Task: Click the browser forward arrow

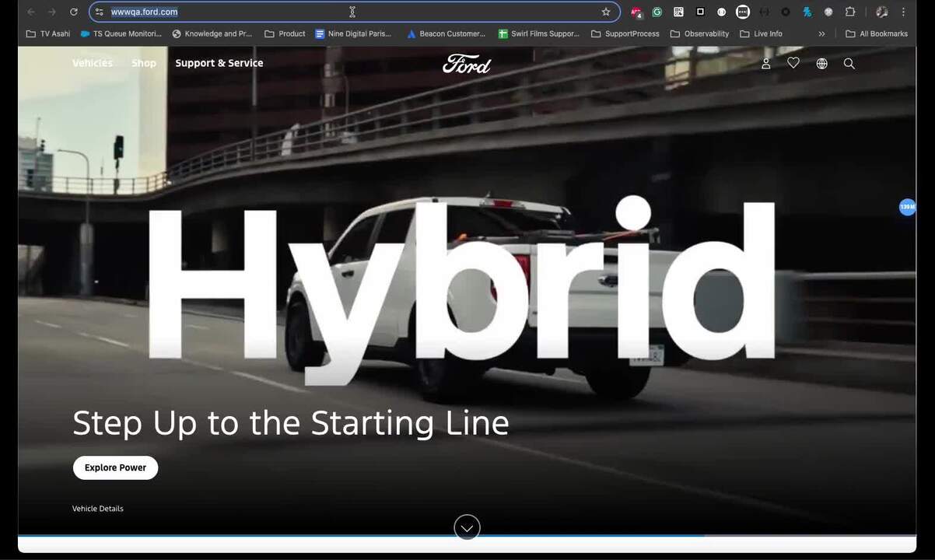Action: (52, 12)
